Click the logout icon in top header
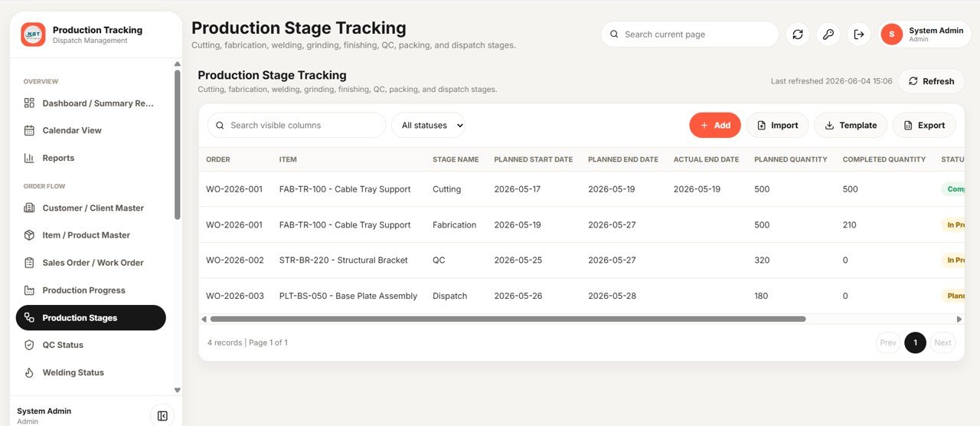The width and height of the screenshot is (980, 426). (859, 34)
